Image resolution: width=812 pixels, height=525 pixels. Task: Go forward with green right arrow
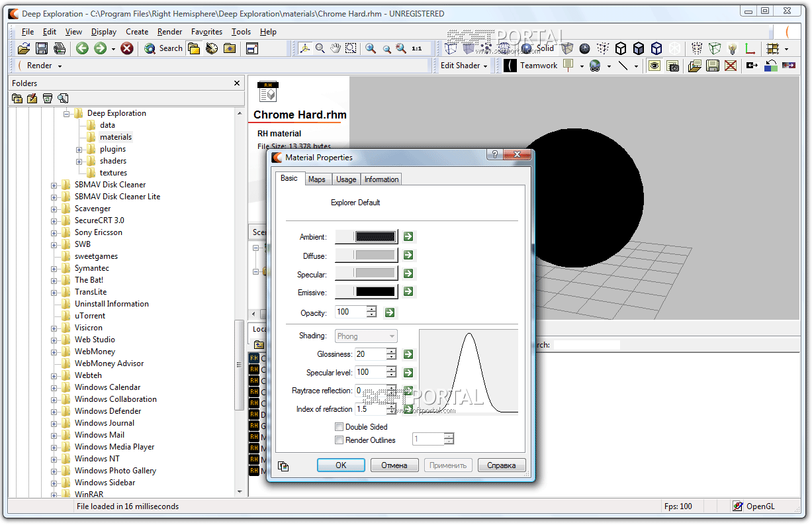pyautogui.click(x=100, y=48)
